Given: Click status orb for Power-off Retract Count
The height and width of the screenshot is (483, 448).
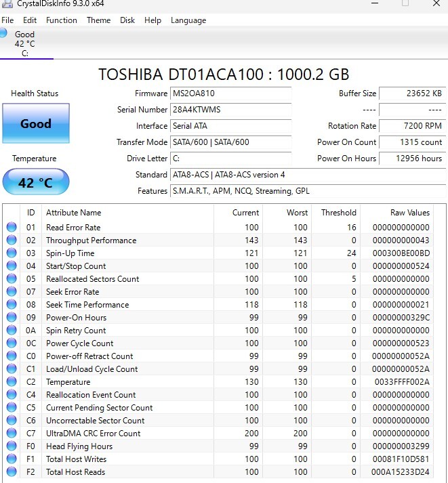Looking at the screenshot, I should pos(12,356).
